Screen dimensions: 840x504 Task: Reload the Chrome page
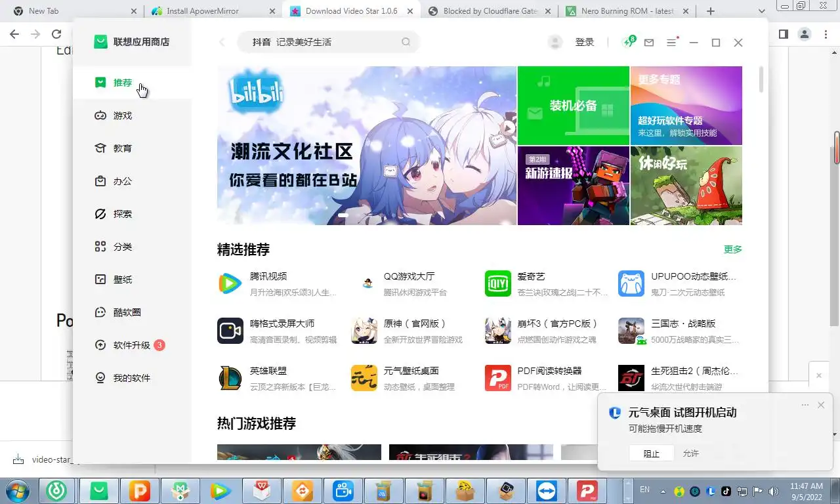(x=56, y=34)
